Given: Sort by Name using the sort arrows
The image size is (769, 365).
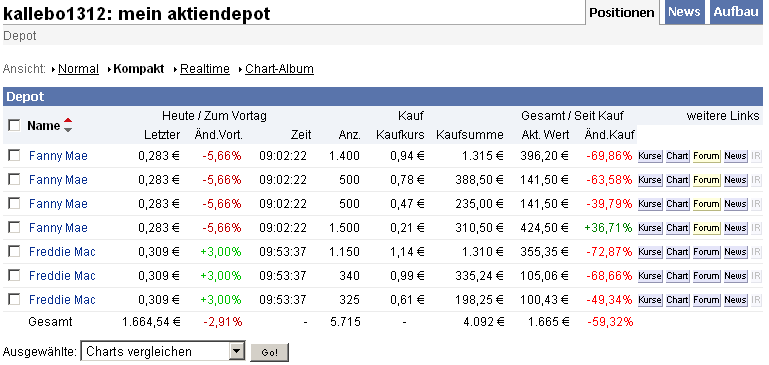Looking at the screenshot, I should pyautogui.click(x=68, y=126).
